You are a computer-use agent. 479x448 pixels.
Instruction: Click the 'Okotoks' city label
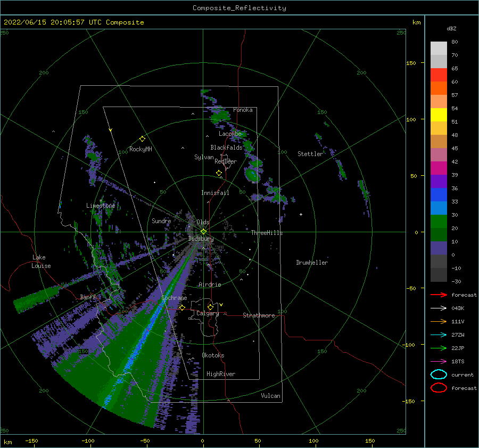(213, 355)
